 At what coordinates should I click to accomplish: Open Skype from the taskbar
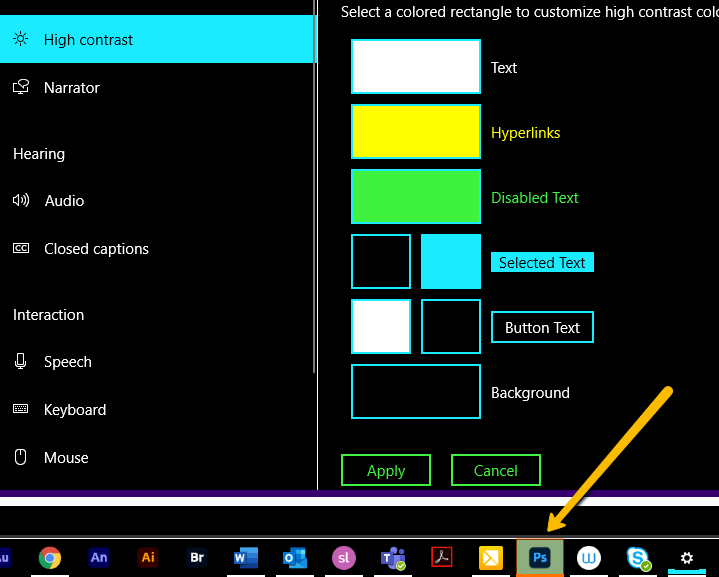(x=638, y=558)
